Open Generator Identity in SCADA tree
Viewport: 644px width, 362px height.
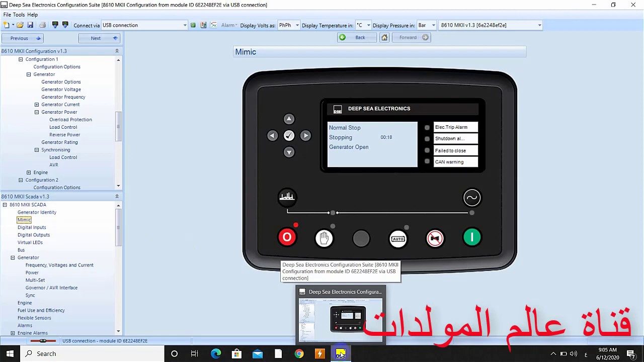(37, 212)
